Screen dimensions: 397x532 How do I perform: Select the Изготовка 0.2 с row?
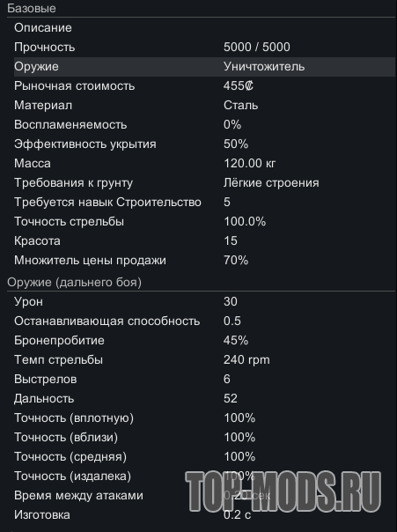204,515
